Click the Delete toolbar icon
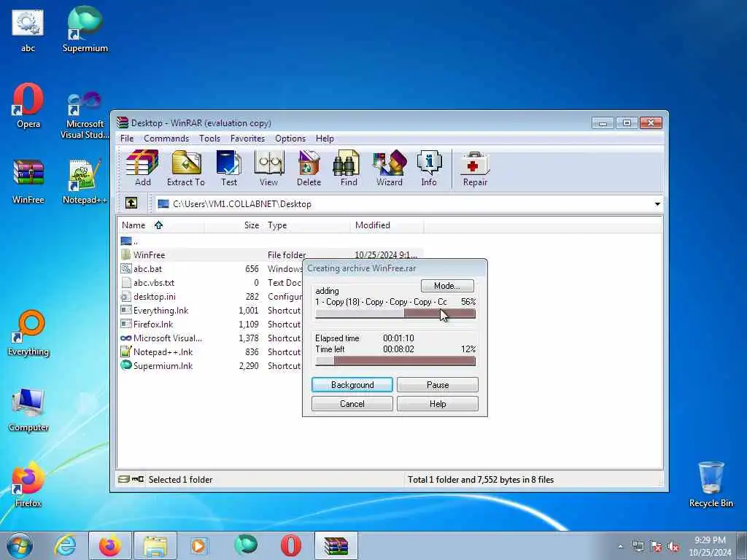 [309, 168]
